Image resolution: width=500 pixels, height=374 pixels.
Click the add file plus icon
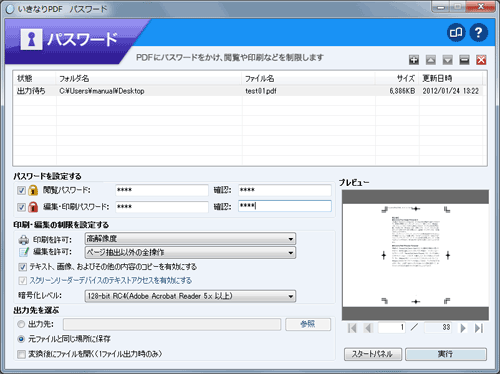[x=414, y=60]
